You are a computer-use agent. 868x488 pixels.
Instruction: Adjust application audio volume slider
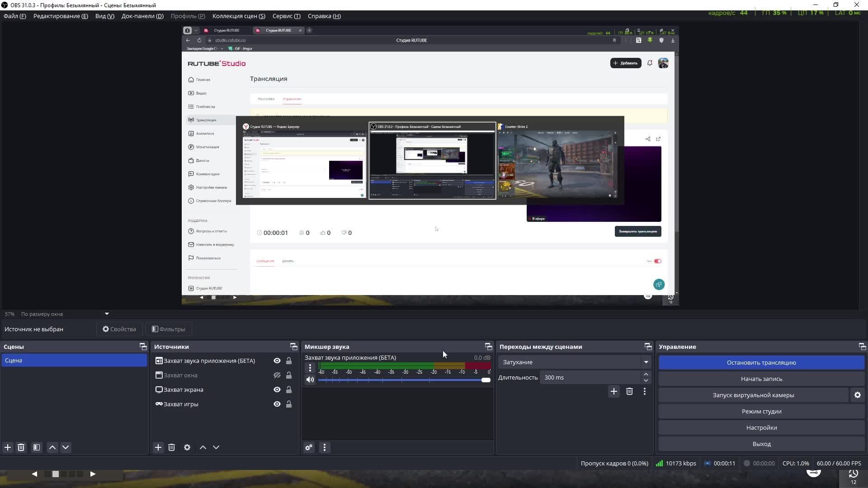[x=404, y=380]
